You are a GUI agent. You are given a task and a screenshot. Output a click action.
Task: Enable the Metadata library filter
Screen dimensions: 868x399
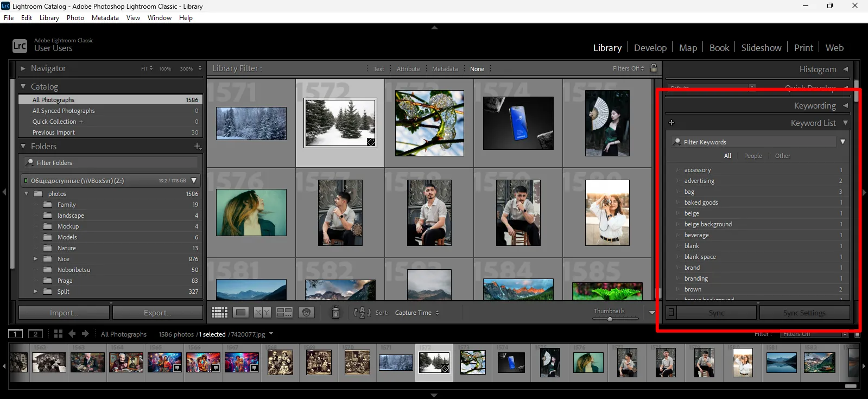[445, 69]
